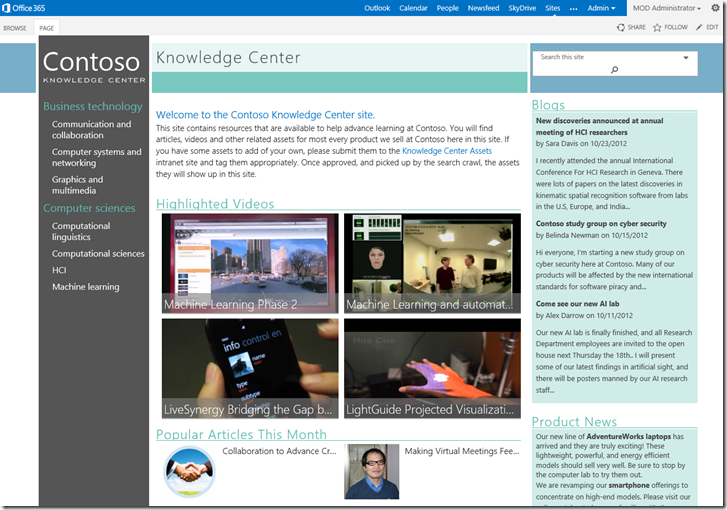Screen dimensions: 727x510
Task: Open Calendar in the top bar
Action: click(x=413, y=8)
